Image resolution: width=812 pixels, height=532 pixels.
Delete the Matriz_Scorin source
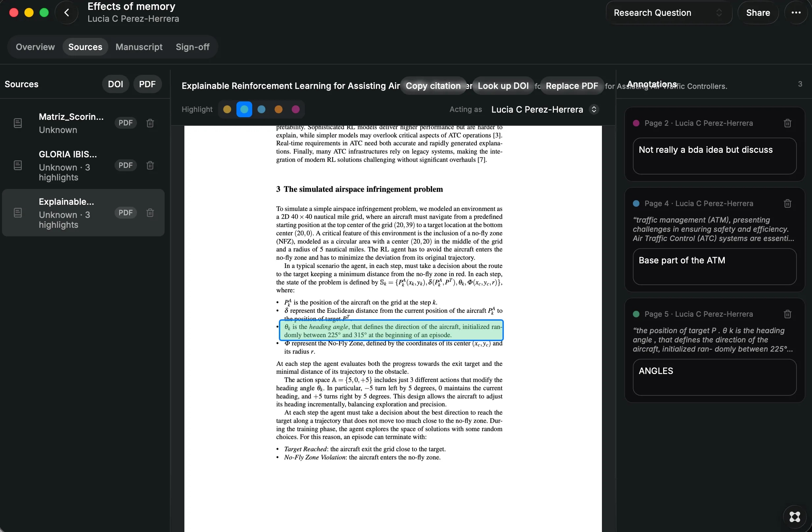(x=150, y=123)
